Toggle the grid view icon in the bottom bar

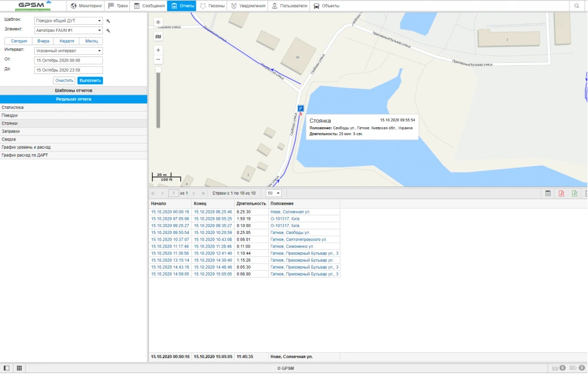click(19, 368)
